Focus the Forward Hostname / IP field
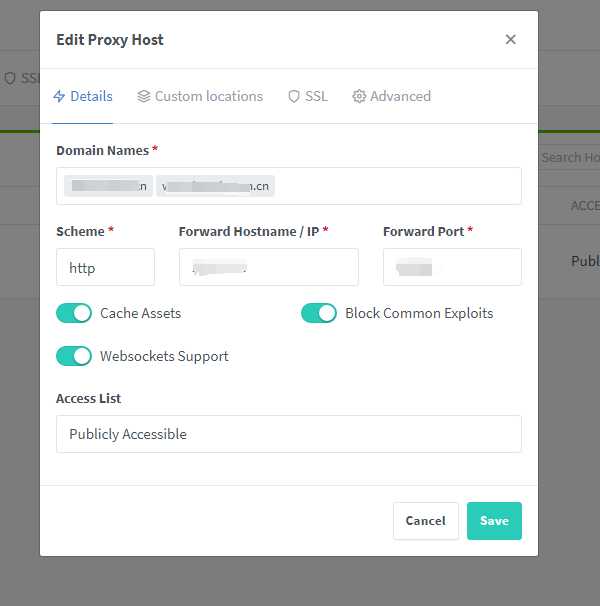This screenshot has width=600, height=606. tap(269, 267)
